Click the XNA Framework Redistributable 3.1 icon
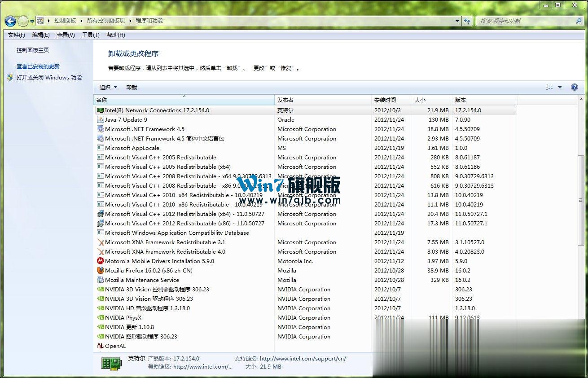 [x=101, y=242]
